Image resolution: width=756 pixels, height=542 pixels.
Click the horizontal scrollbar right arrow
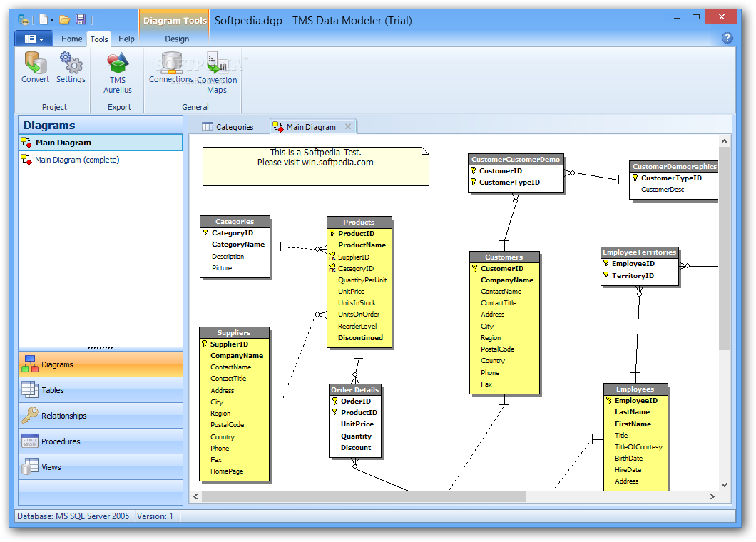tap(712, 496)
